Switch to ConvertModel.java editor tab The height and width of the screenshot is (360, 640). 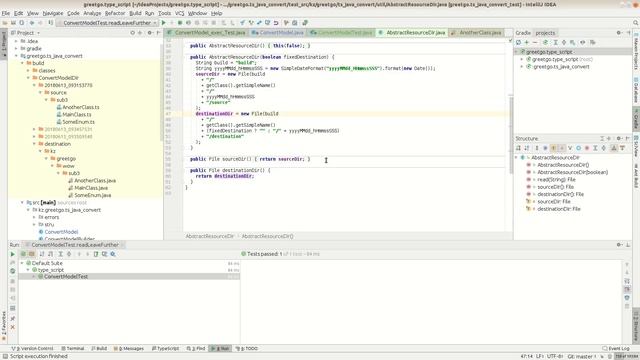[x=278, y=33]
